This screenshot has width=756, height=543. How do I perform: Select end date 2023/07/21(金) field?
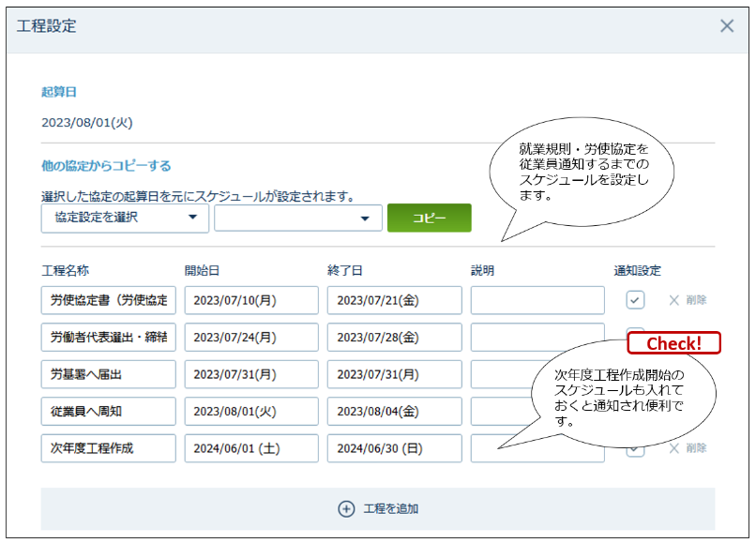click(x=394, y=300)
